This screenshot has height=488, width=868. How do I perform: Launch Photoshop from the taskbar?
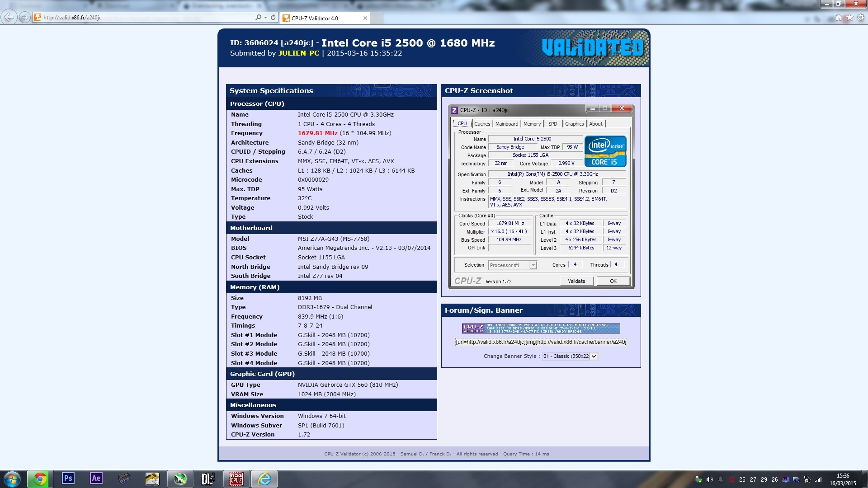click(x=68, y=479)
